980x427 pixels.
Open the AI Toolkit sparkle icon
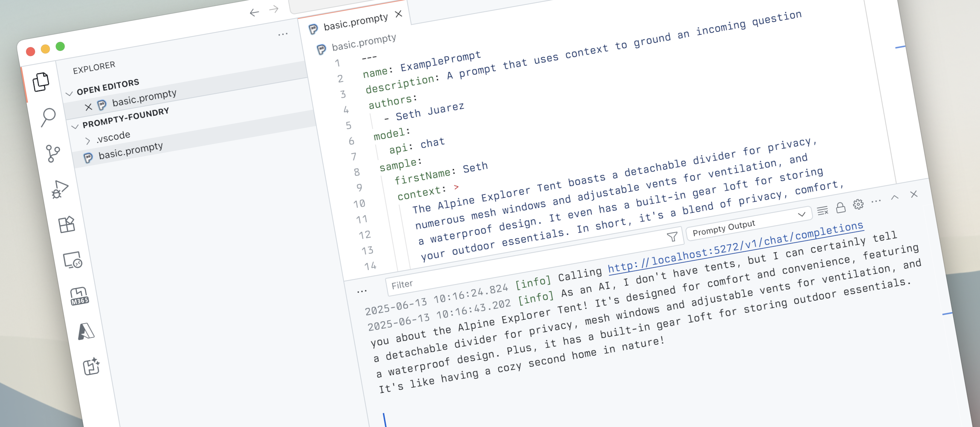coord(92,366)
